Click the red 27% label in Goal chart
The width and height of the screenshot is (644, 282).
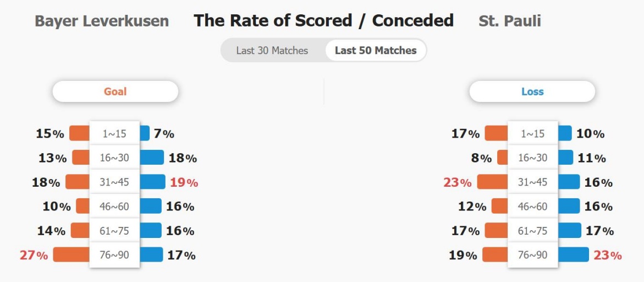34,255
